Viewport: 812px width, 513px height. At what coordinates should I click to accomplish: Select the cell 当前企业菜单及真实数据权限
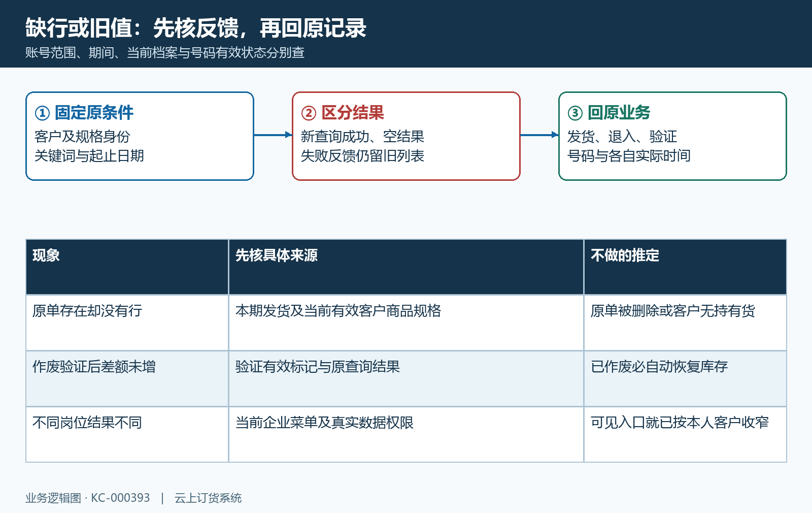click(406, 435)
